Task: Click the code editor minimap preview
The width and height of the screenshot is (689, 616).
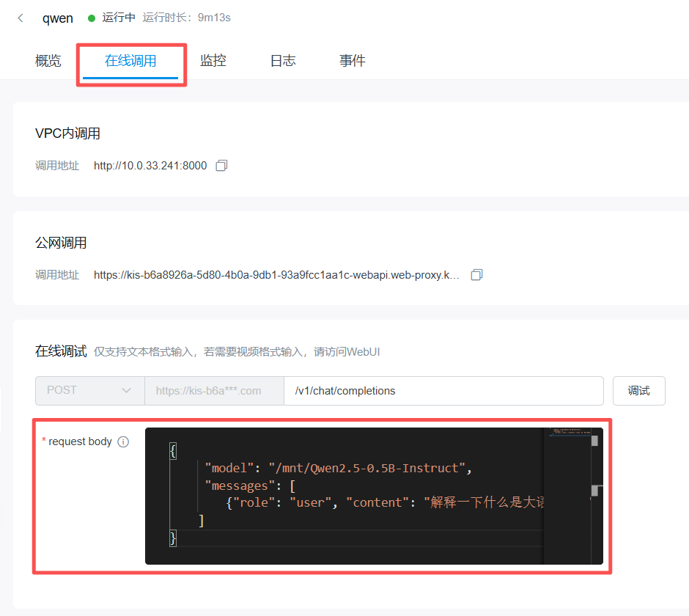Action: [x=567, y=496]
